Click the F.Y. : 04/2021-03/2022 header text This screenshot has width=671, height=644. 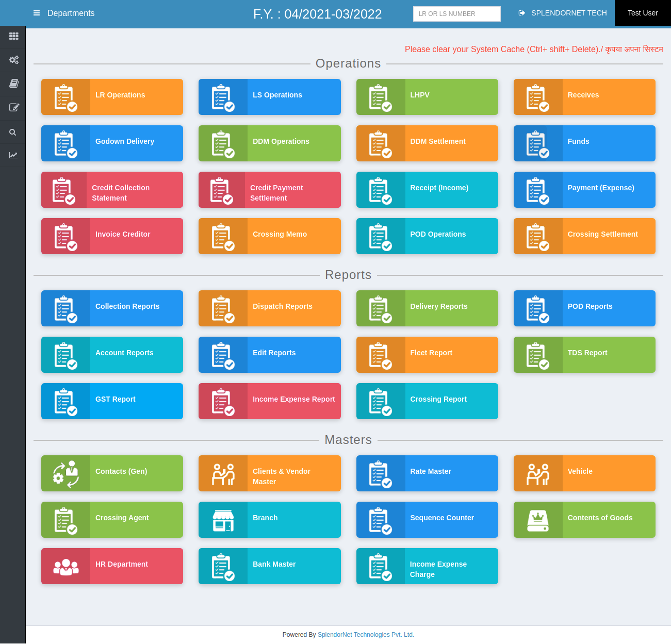click(318, 14)
